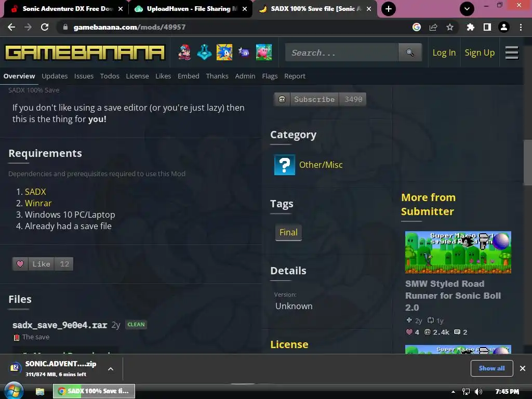Click the Show all downloads button

click(491, 368)
